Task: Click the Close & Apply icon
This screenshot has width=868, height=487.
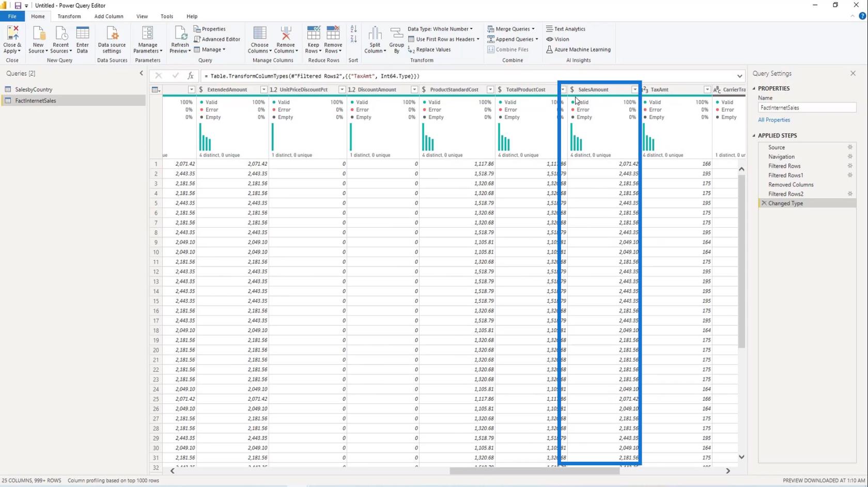Action: pyautogui.click(x=12, y=33)
